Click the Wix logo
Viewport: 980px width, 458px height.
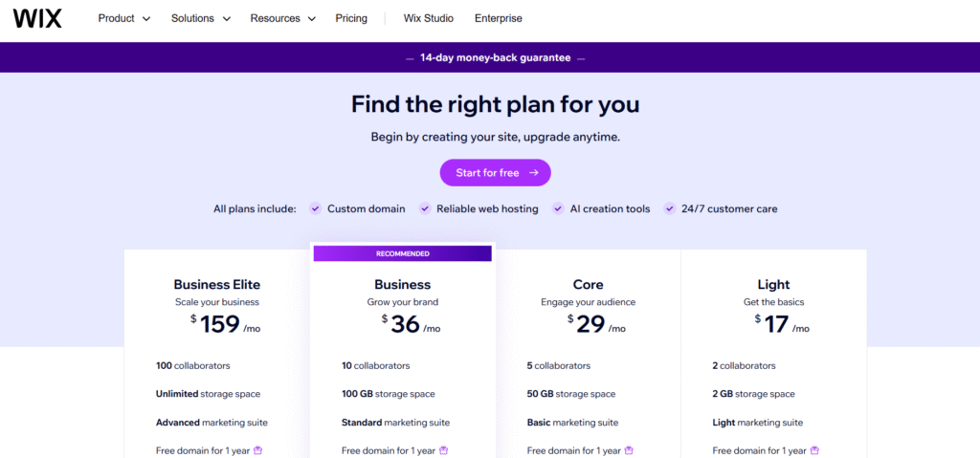click(37, 18)
